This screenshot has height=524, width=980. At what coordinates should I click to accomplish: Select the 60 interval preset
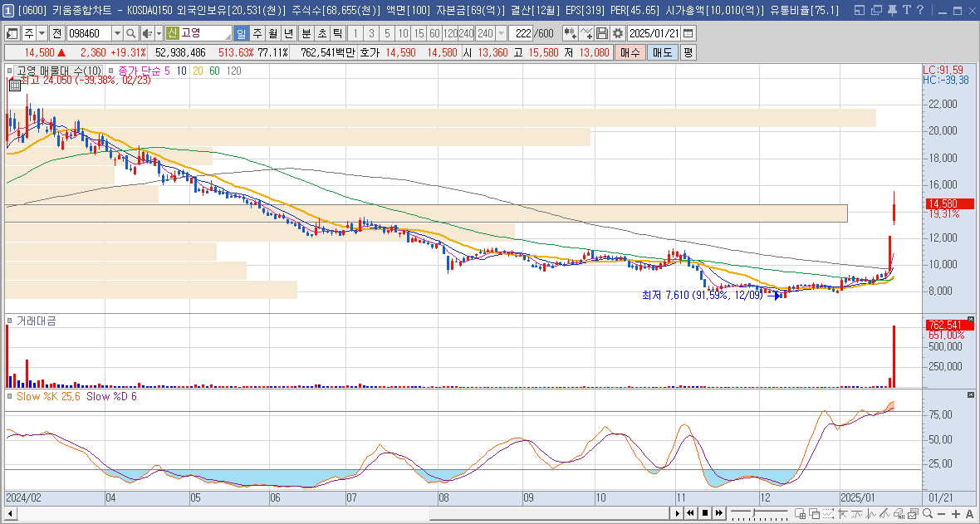click(434, 33)
